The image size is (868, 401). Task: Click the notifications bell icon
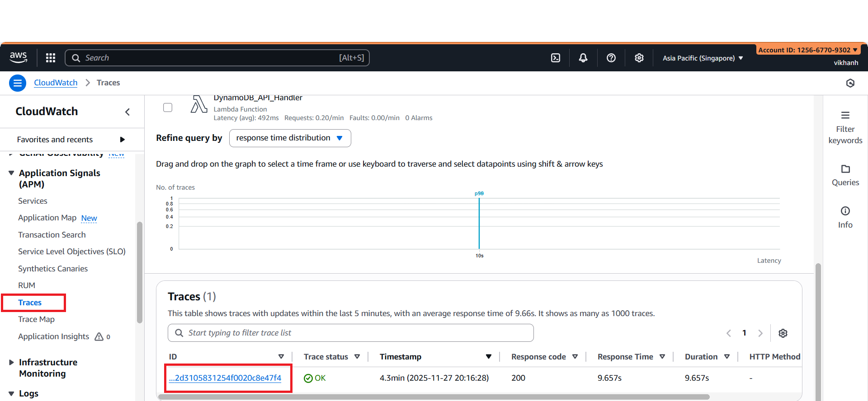click(x=583, y=58)
